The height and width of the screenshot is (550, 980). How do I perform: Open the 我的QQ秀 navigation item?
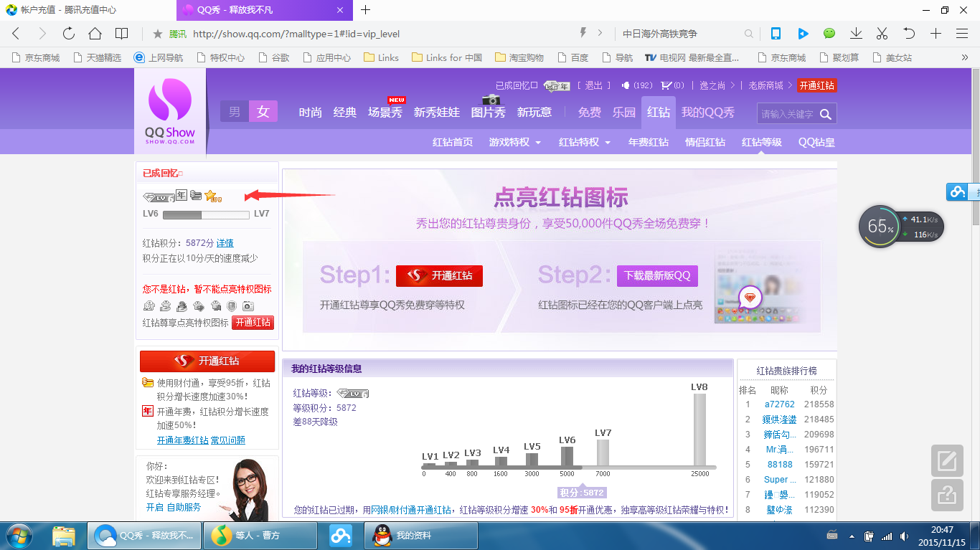[x=708, y=112]
